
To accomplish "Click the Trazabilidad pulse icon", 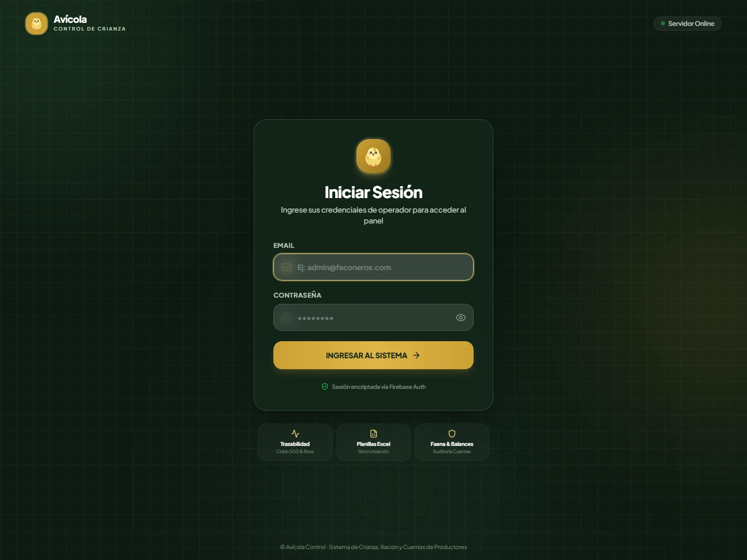I will (295, 433).
